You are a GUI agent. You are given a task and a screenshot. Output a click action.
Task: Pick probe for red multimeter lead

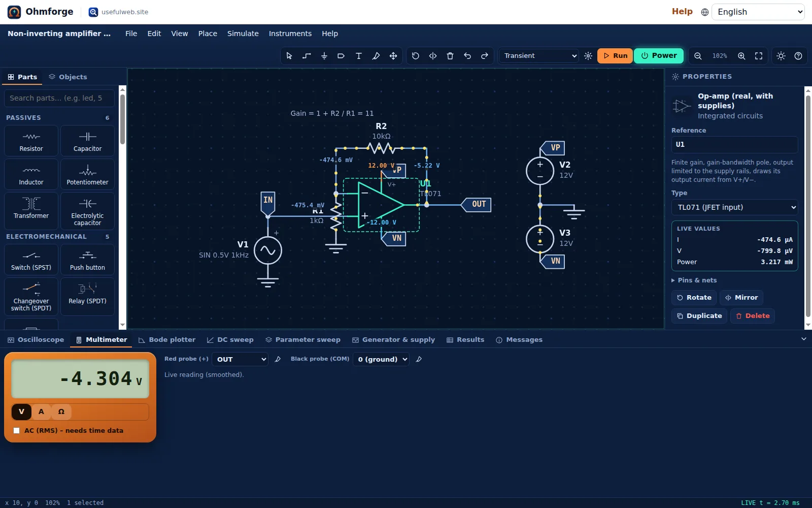(278, 359)
